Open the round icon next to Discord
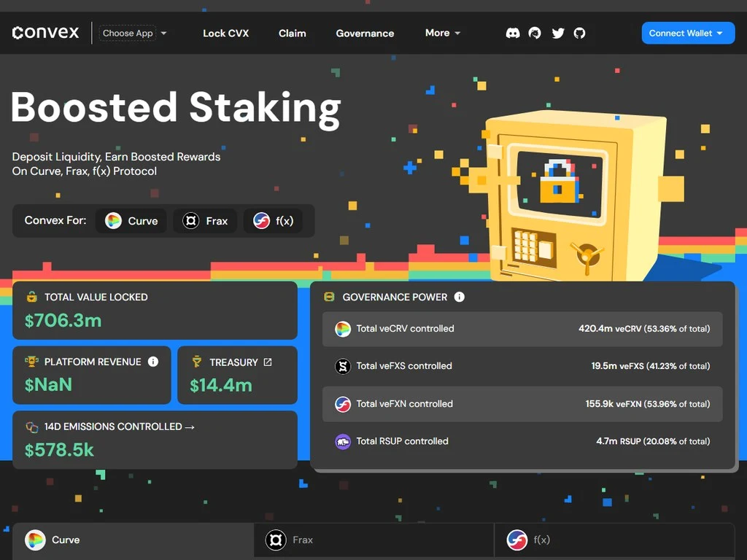Screen dimensions: 747x560 [535, 33]
